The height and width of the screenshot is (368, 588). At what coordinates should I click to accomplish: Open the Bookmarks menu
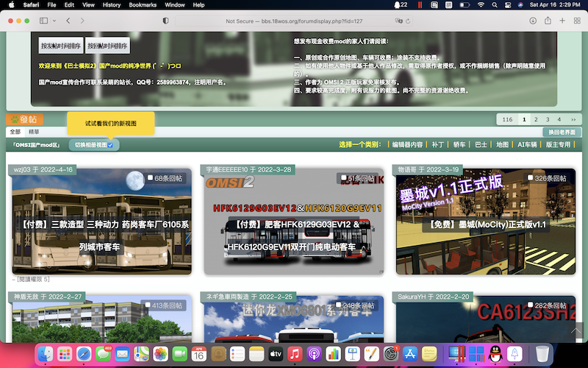(x=137, y=4)
